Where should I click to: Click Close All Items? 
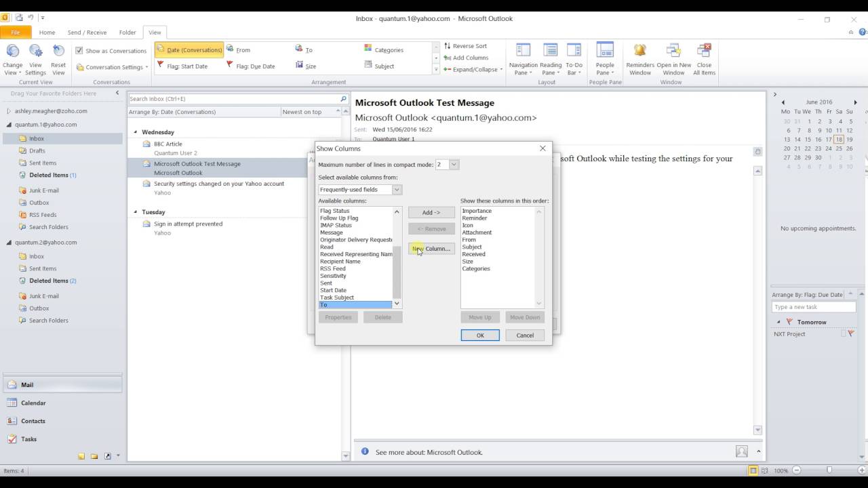[x=704, y=60]
